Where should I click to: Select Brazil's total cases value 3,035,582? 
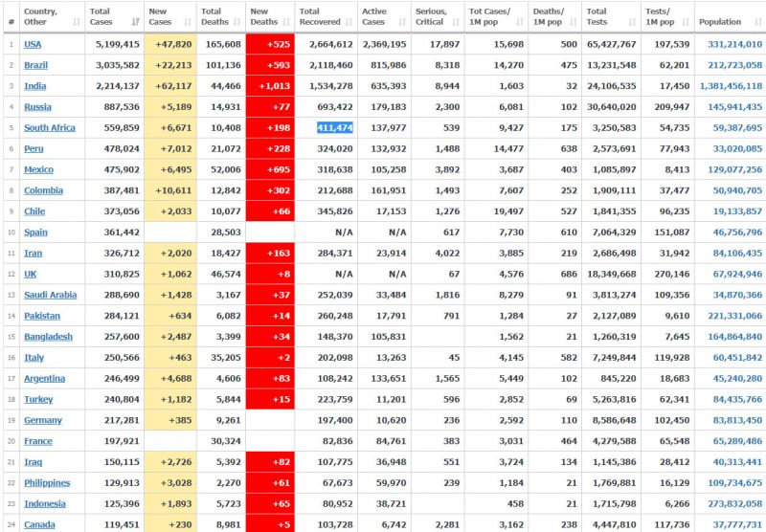click(x=118, y=65)
